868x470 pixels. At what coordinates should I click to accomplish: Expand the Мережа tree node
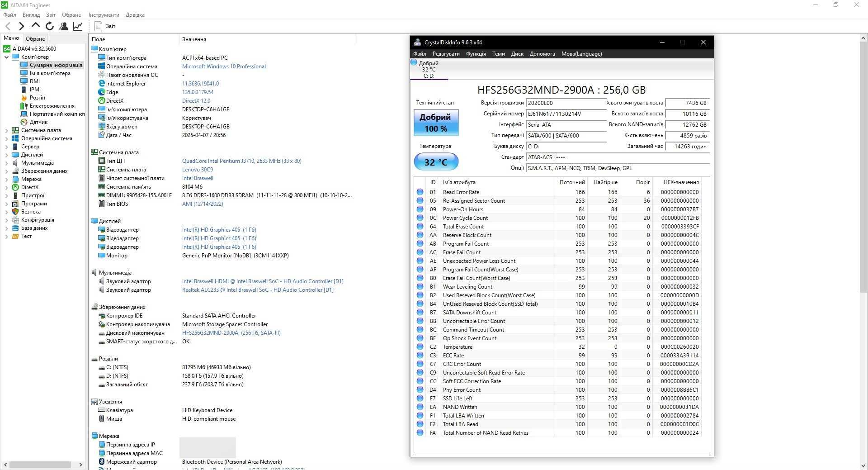point(6,179)
